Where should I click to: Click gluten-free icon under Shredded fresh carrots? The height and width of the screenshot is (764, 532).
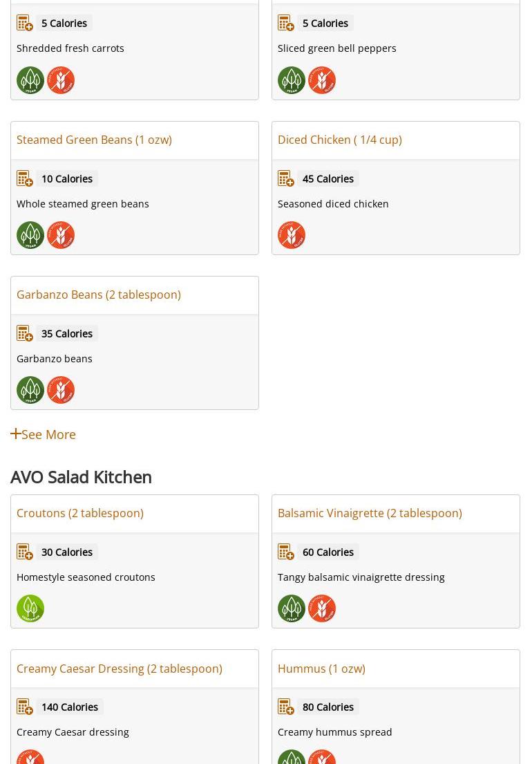(x=61, y=80)
